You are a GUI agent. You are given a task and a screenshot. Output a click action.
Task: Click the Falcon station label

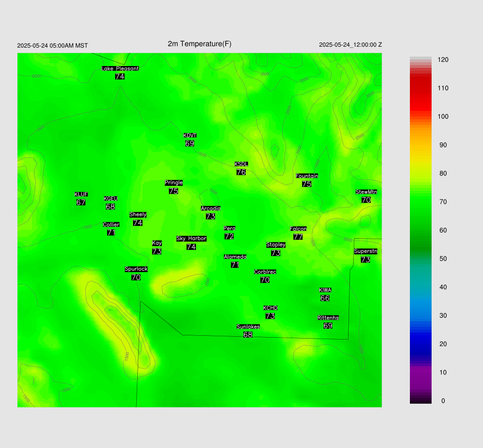[298, 229]
